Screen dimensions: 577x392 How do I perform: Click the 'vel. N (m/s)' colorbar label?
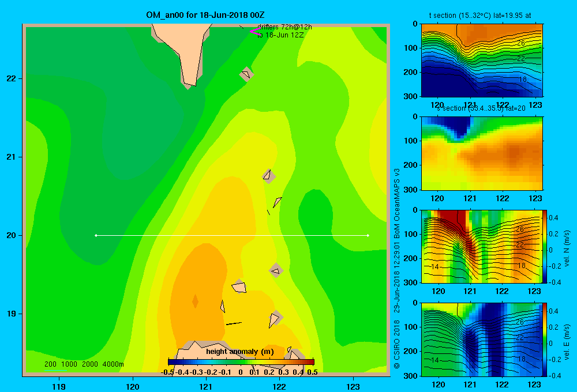click(x=567, y=248)
